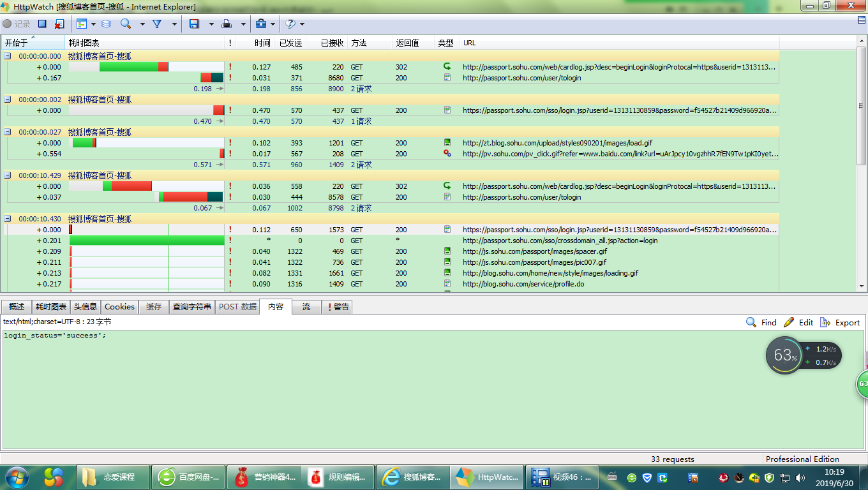Open the dropdown arrow beside Help icon
Image resolution: width=868 pixels, height=490 pixels.
coord(302,24)
